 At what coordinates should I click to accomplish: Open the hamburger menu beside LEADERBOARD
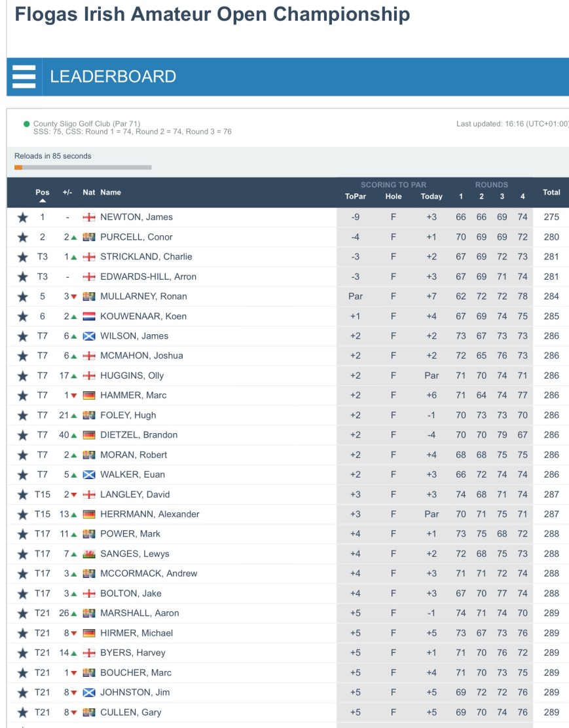pyautogui.click(x=24, y=77)
